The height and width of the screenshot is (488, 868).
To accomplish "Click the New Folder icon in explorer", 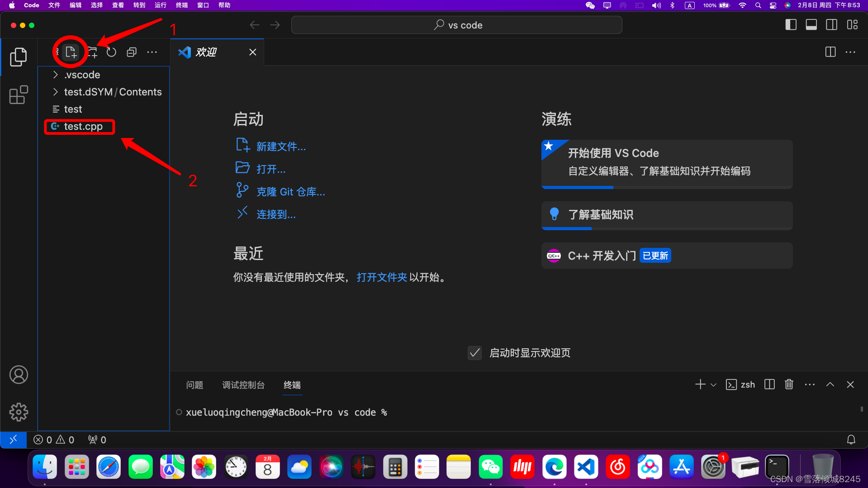I will 92,52.
